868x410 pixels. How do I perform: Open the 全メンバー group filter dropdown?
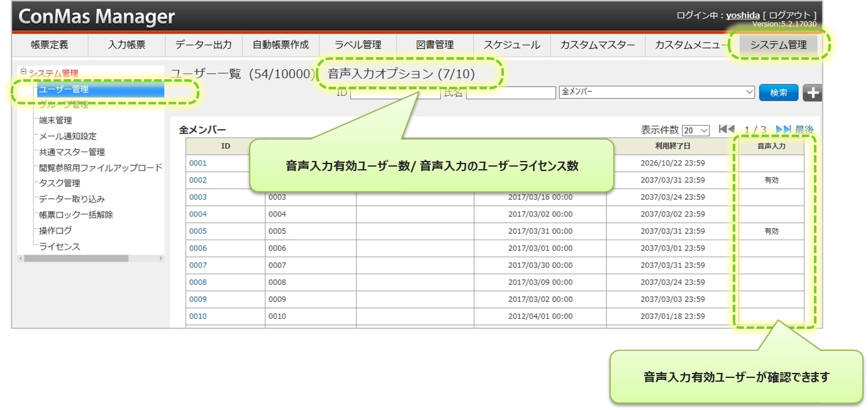[x=657, y=92]
